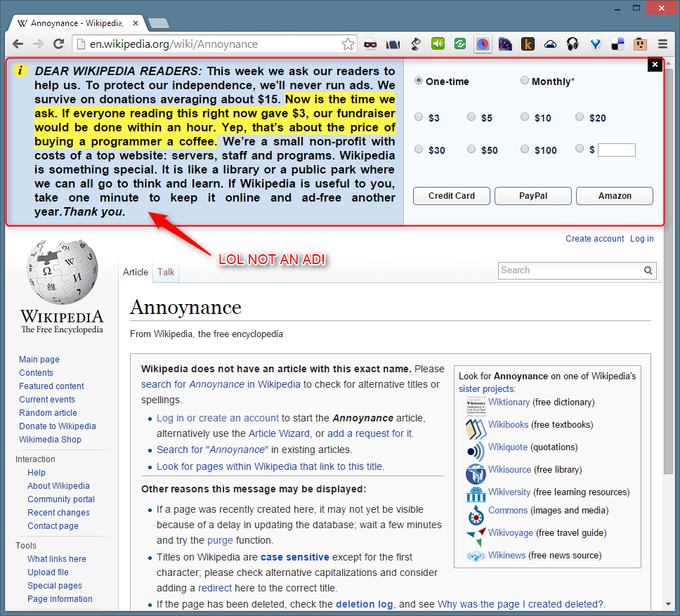Pay with Credit Card
Viewport: 680px width, 616px height.
click(452, 196)
